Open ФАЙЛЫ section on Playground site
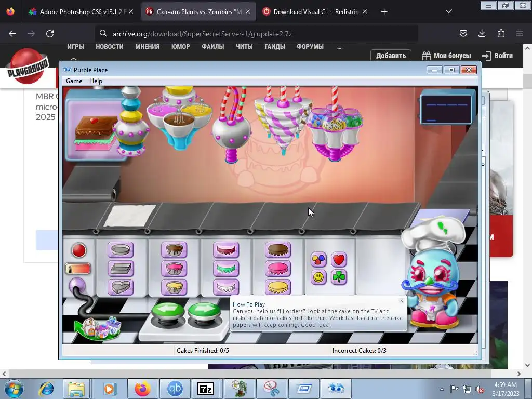 [212, 47]
